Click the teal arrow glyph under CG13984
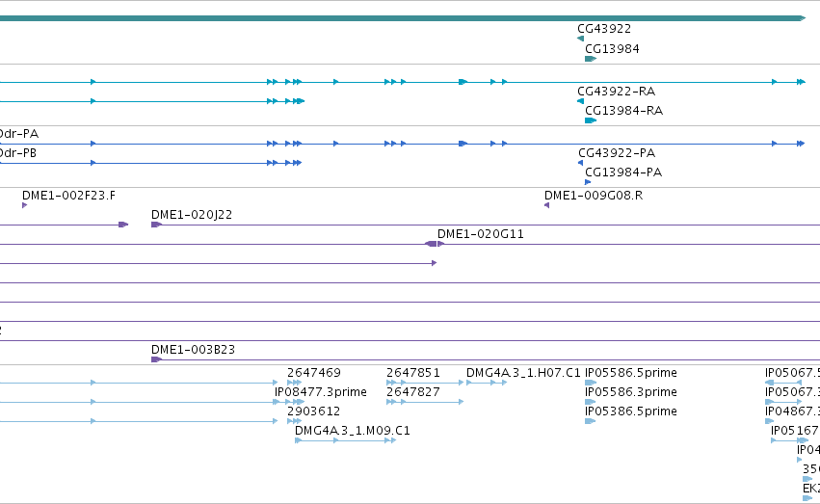 pyautogui.click(x=591, y=59)
